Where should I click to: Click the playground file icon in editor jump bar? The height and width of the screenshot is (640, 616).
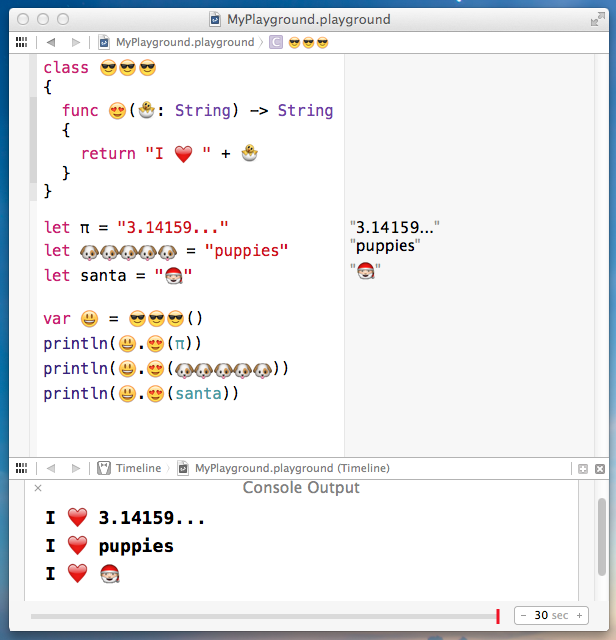point(104,42)
